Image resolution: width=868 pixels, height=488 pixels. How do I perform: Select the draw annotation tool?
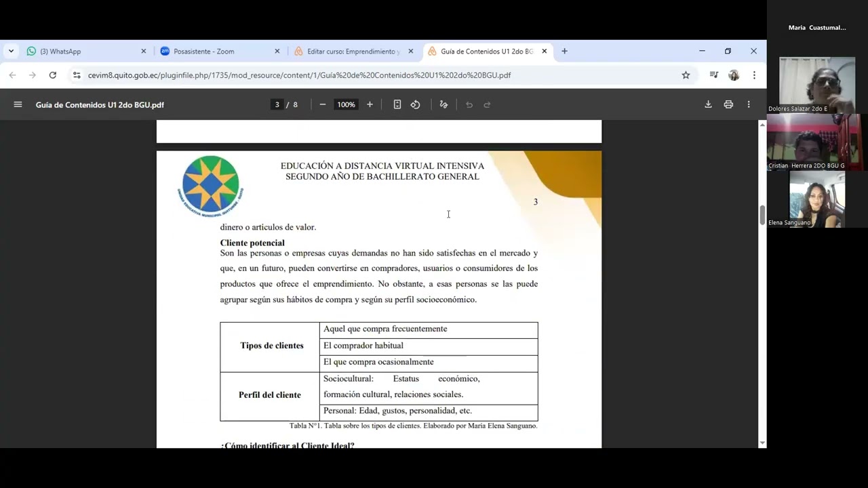pos(443,104)
